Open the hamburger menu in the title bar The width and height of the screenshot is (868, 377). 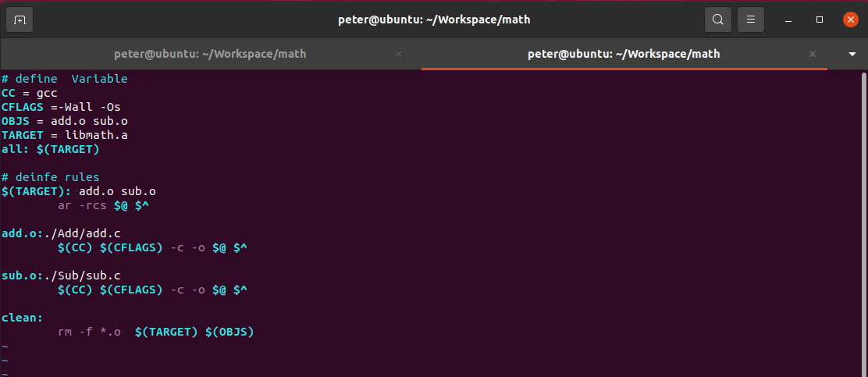[x=751, y=20]
